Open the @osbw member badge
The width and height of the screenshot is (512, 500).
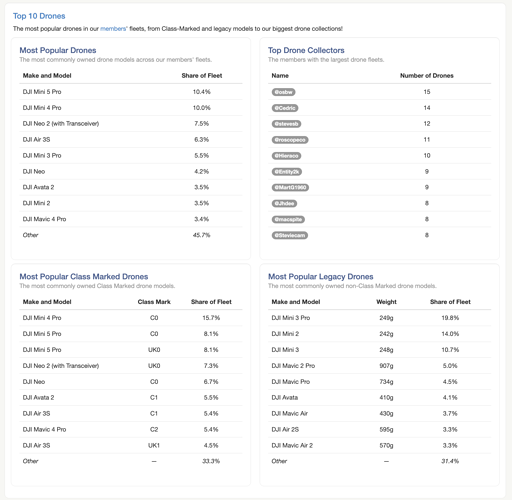pos(283,92)
